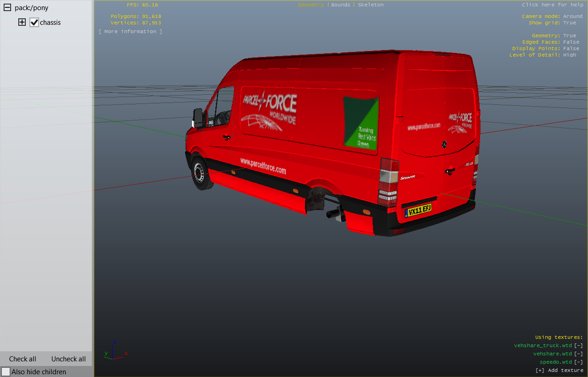Expand the chassis tree node
The width and height of the screenshot is (588, 377).
point(22,22)
